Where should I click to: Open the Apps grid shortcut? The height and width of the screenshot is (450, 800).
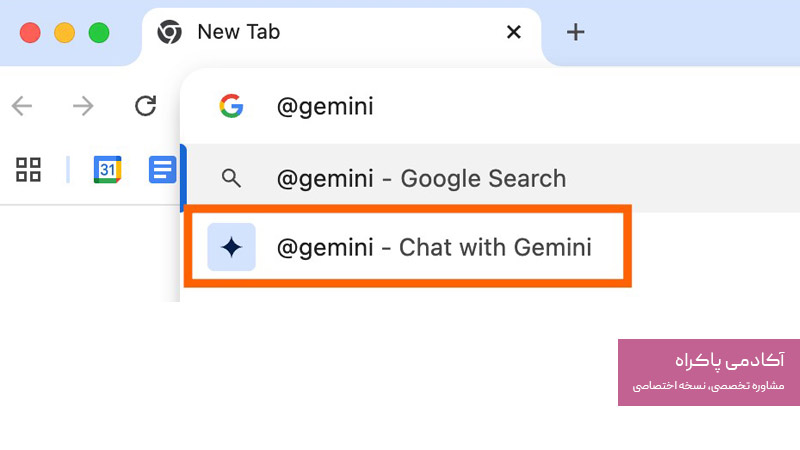point(28,170)
